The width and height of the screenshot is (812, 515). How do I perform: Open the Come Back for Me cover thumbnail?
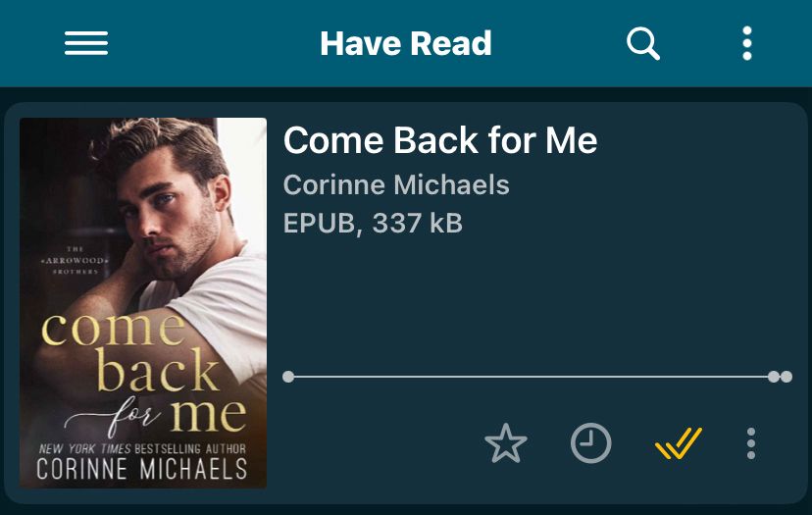pos(143,303)
